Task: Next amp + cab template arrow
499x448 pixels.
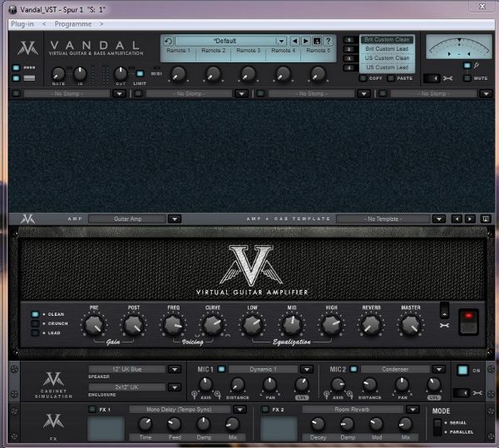Action: point(470,219)
